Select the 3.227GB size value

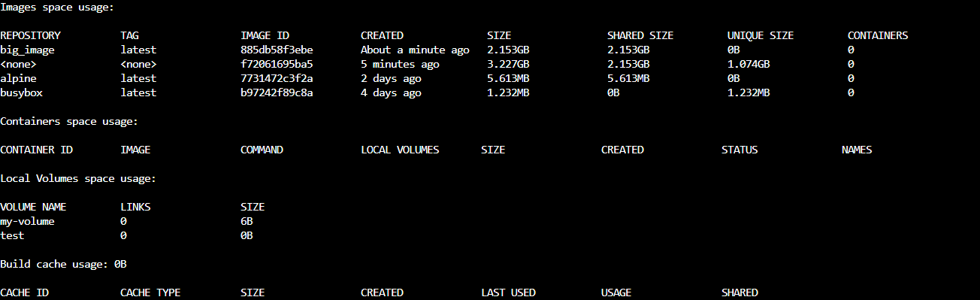click(508, 64)
